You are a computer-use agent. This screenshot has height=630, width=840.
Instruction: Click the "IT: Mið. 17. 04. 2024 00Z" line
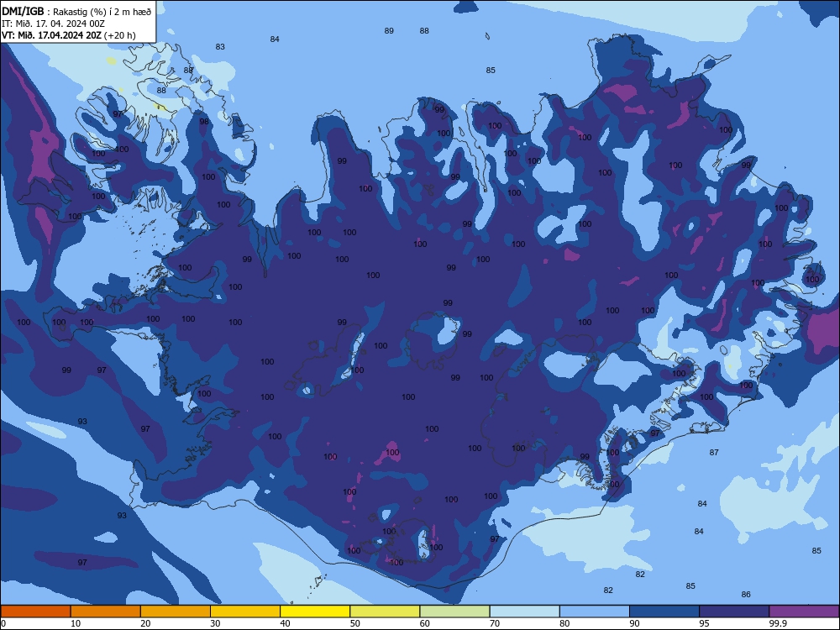tap(53, 24)
